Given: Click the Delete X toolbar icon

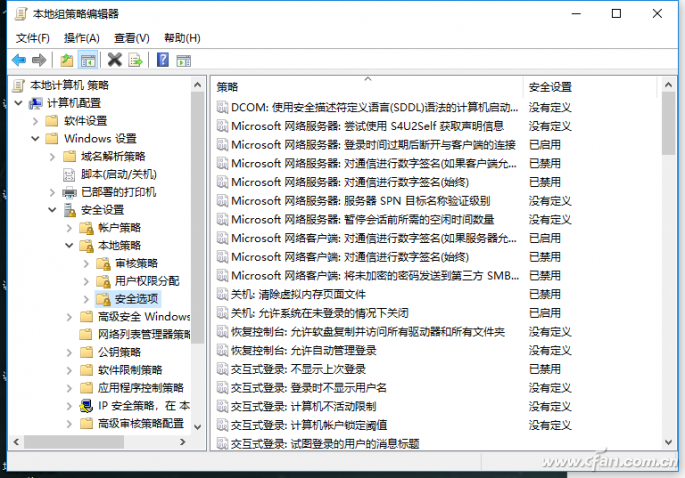Looking at the screenshot, I should click(114, 60).
